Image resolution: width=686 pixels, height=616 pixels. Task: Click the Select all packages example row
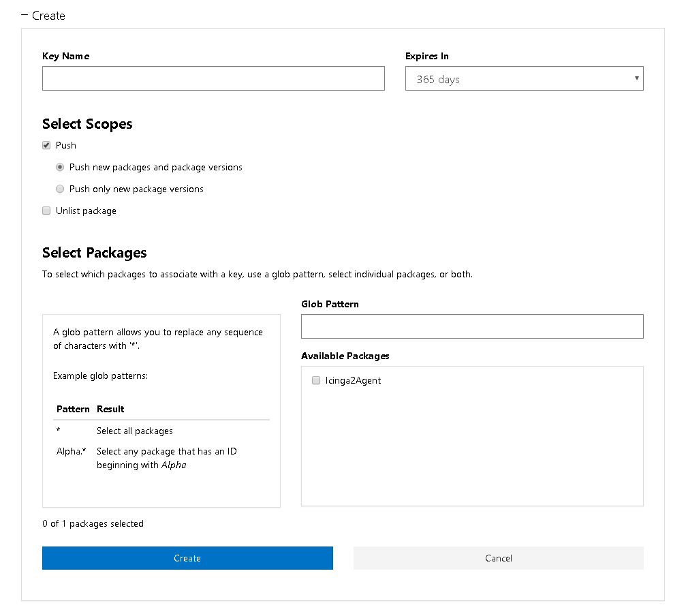point(135,431)
